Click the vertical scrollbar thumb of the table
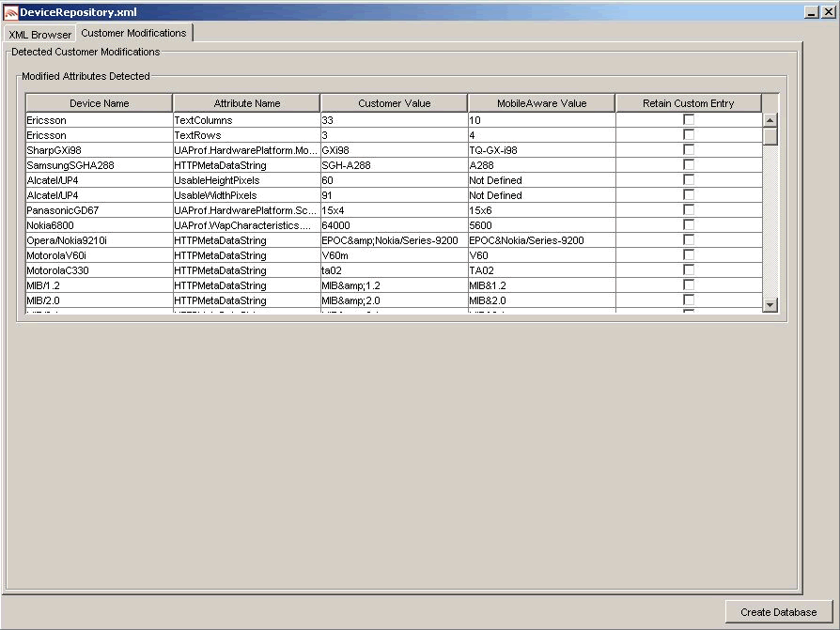 770,136
